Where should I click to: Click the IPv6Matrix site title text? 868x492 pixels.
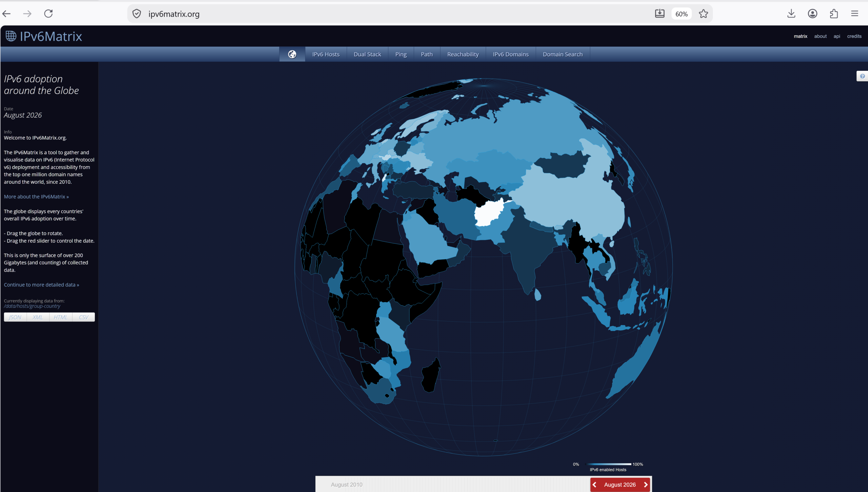click(x=51, y=36)
